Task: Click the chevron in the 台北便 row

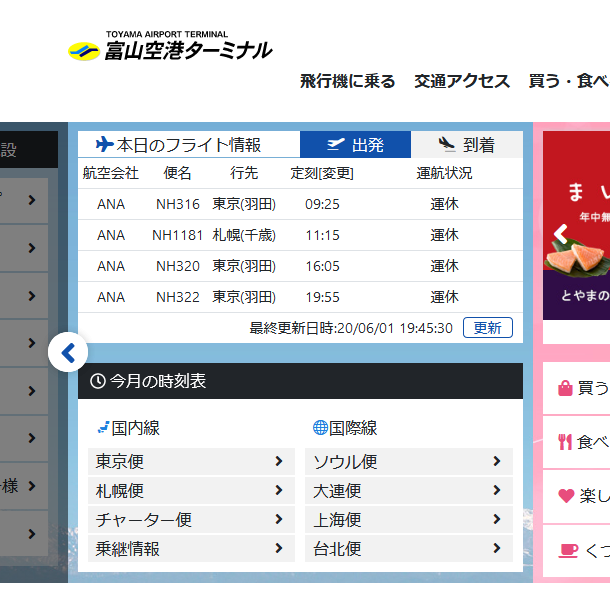Action: 497,548
